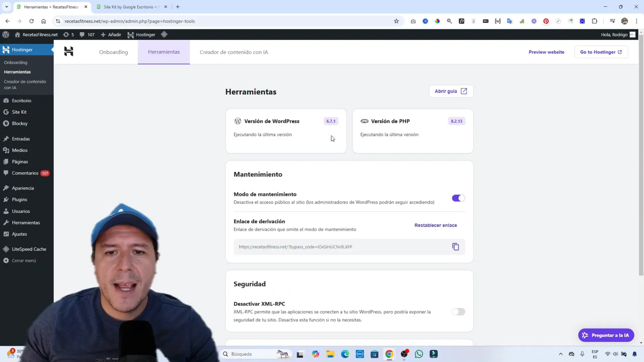This screenshot has width=644, height=362.
Task: Click the Restablecer enlace link
Action: 436,225
